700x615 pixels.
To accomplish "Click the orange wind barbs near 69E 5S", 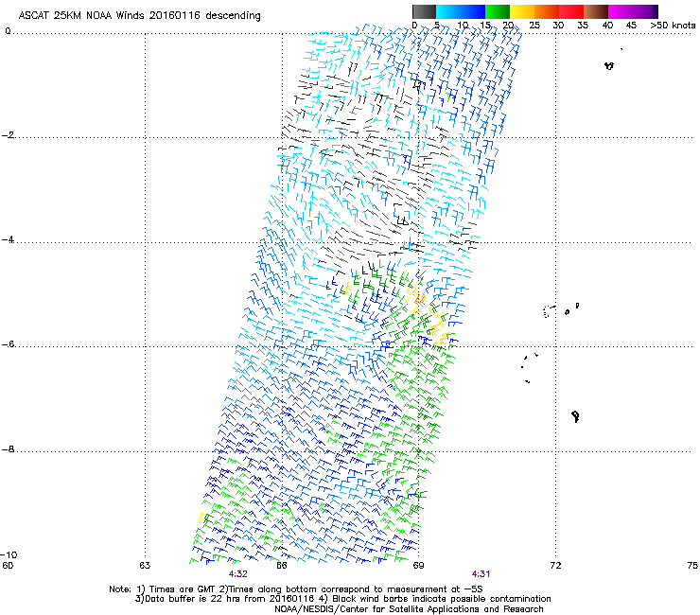I will 420,300.
